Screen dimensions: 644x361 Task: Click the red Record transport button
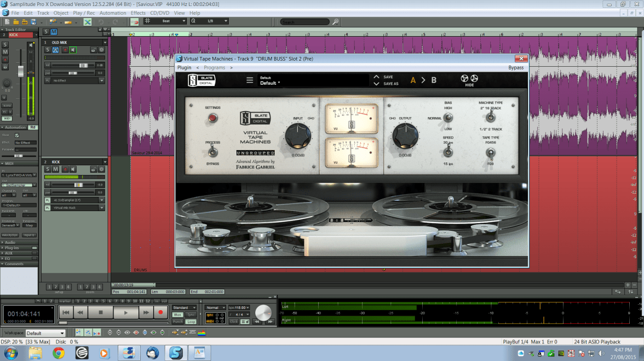pyautogui.click(x=160, y=312)
